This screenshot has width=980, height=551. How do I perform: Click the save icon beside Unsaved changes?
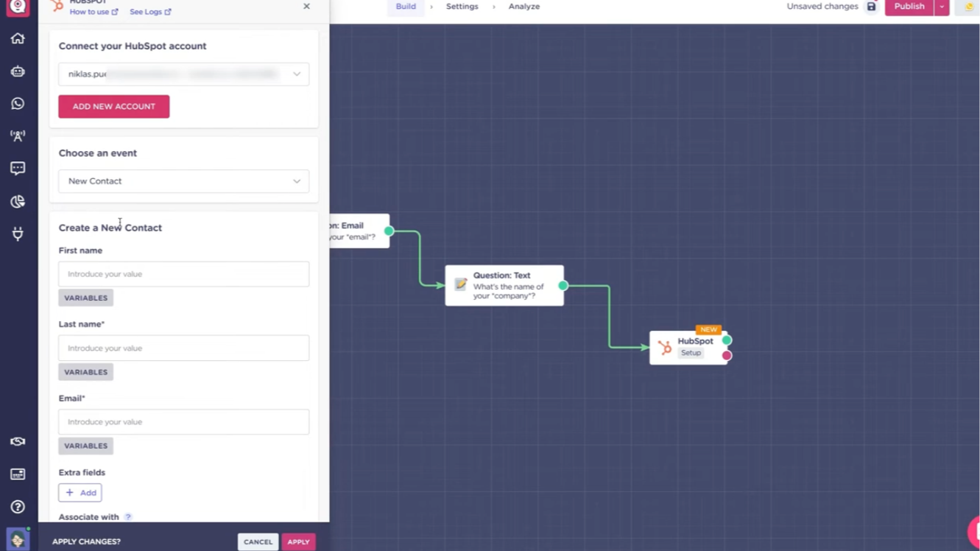(x=871, y=7)
